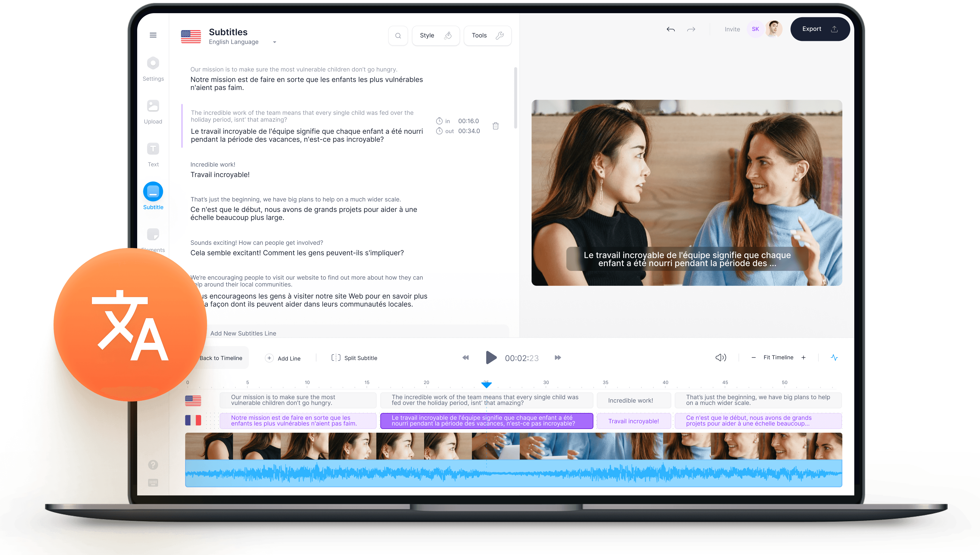Image resolution: width=980 pixels, height=555 pixels.
Task: Click the help question mark icon
Action: pos(153,465)
